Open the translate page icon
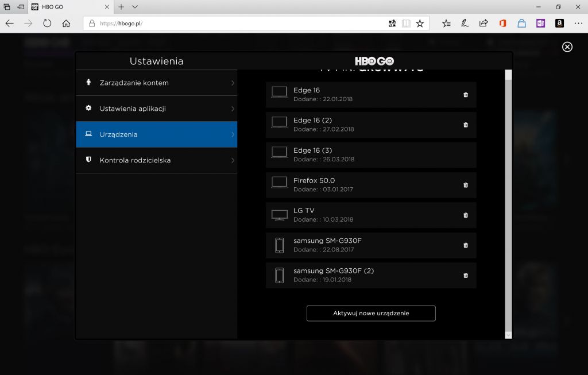Image resolution: width=588 pixels, height=375 pixels. 392,23
